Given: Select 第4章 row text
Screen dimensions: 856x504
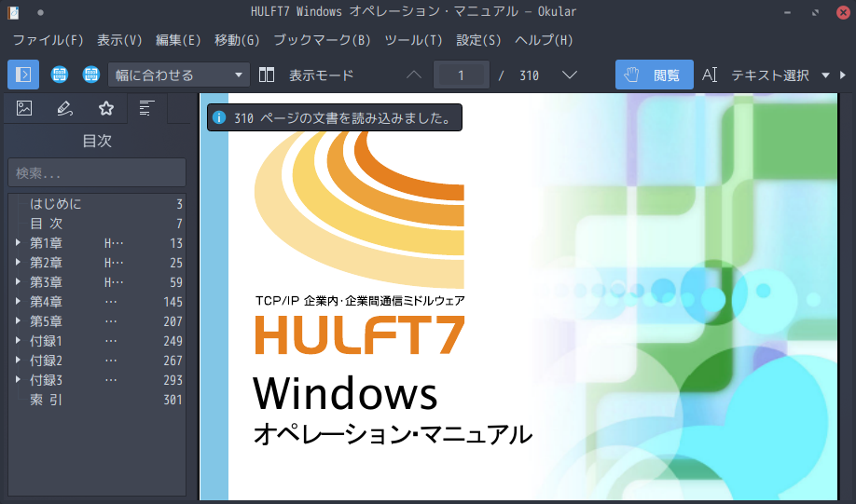Looking at the screenshot, I should (x=46, y=302).
